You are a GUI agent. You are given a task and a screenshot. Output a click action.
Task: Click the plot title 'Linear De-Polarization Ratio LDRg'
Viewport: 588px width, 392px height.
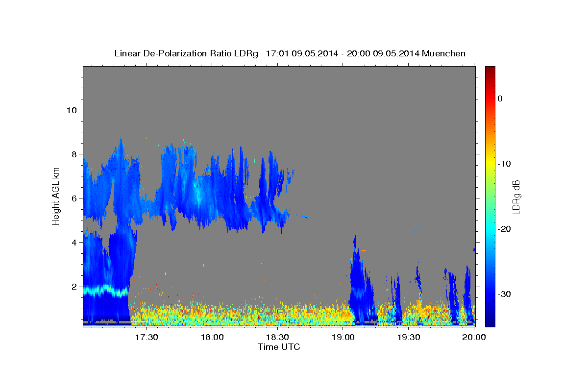click(186, 53)
